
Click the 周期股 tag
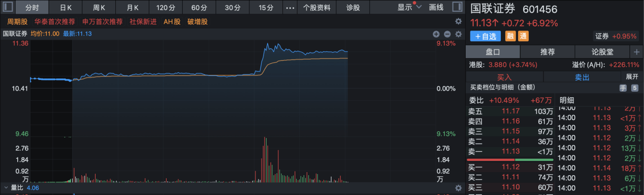click(17, 21)
